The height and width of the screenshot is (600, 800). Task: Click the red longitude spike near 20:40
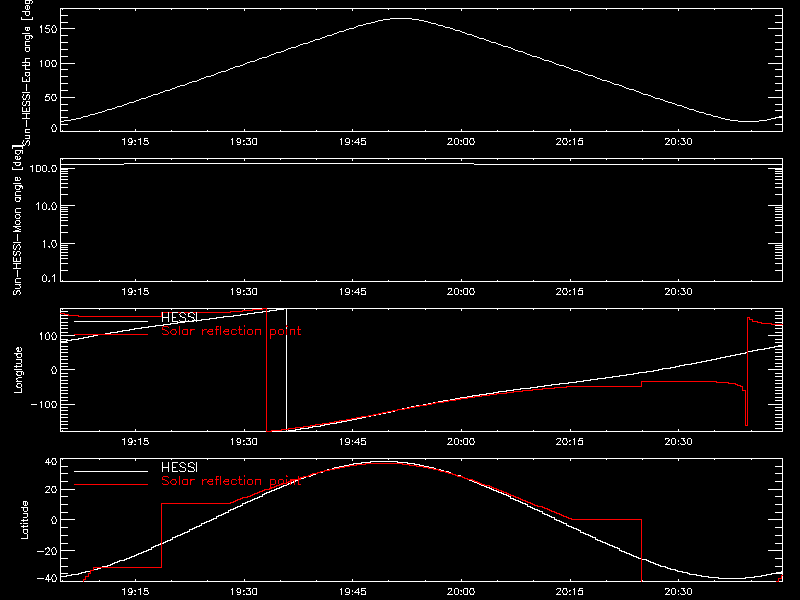coord(747,371)
